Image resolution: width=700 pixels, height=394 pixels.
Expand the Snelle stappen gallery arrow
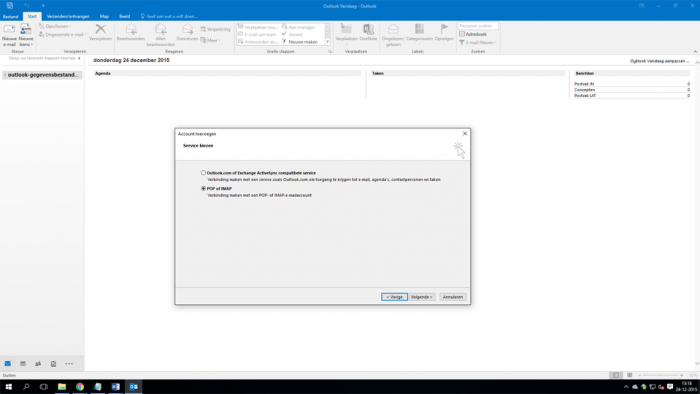click(328, 41)
